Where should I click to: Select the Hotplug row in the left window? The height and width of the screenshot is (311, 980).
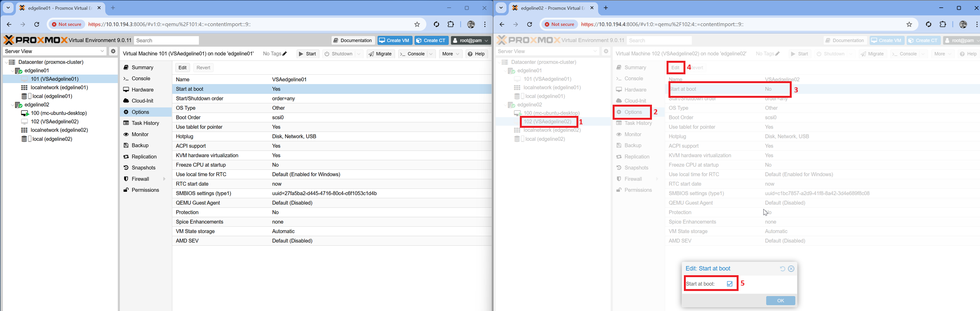pyautogui.click(x=332, y=136)
